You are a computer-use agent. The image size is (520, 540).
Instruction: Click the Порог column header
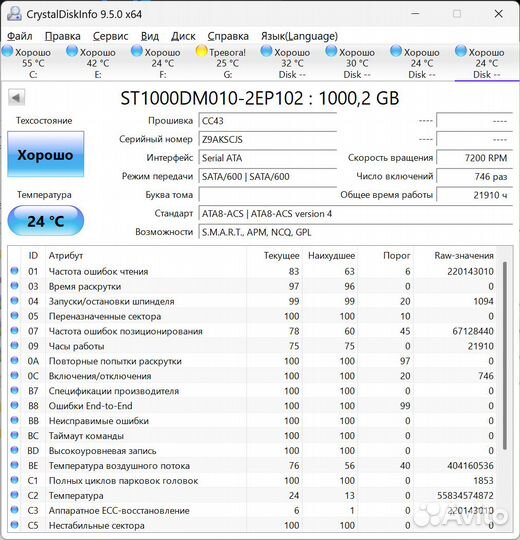pyautogui.click(x=386, y=256)
